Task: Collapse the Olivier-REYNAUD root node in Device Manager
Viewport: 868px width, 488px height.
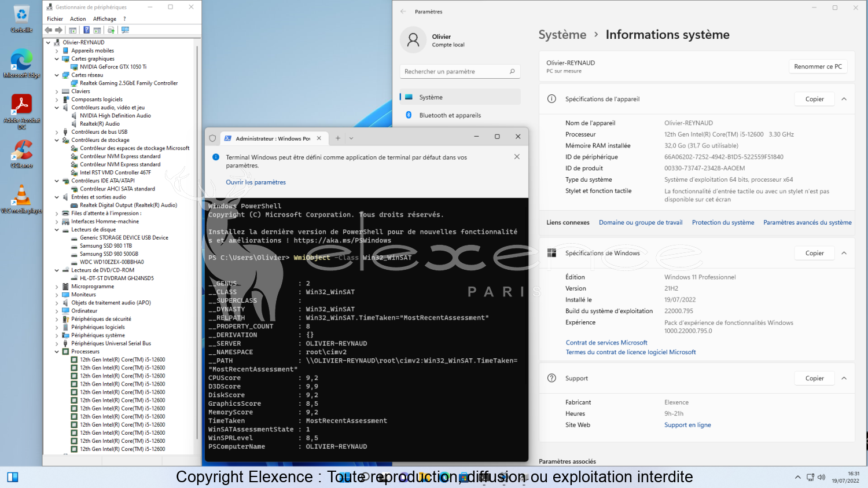Action: [48, 42]
